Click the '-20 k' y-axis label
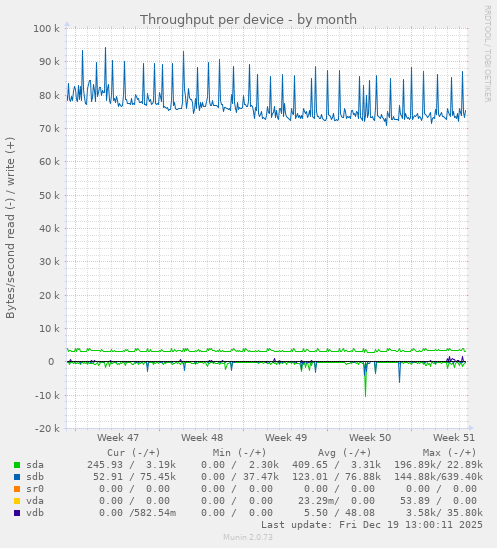 click(47, 428)
